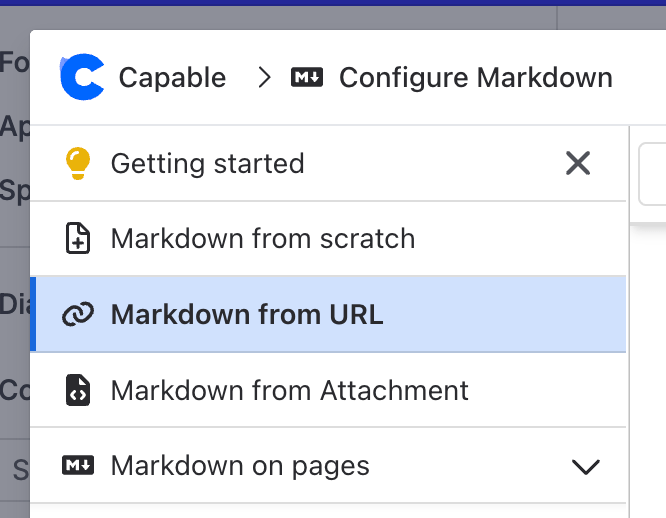Expand Markdown on pages with chevron
This screenshot has width=666, height=518.
585,466
